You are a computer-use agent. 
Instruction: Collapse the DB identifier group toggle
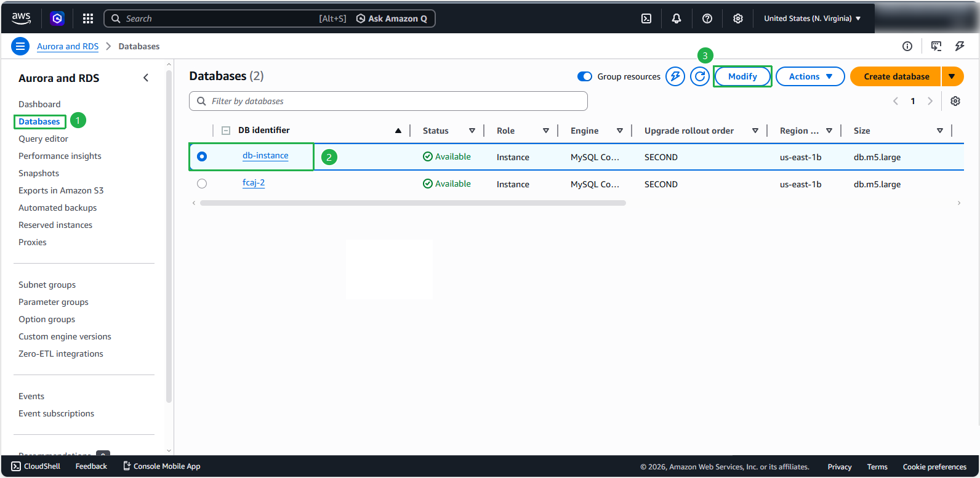pos(226,131)
